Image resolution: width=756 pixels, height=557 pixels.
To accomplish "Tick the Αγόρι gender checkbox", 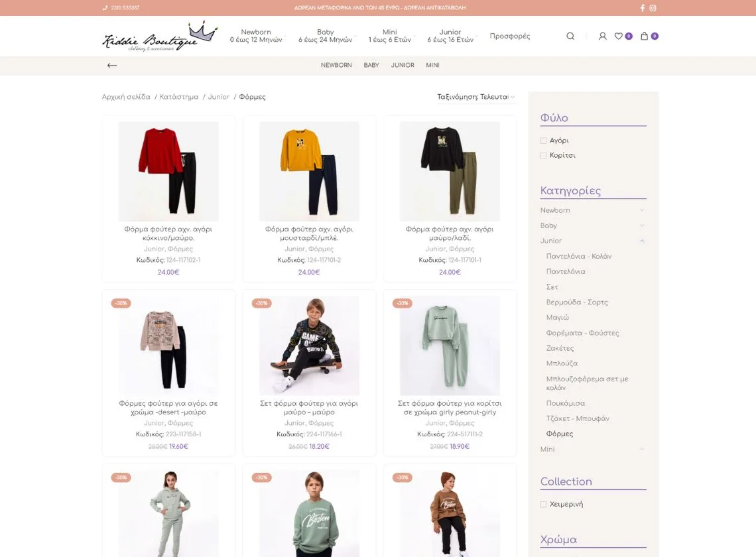I will tap(543, 141).
